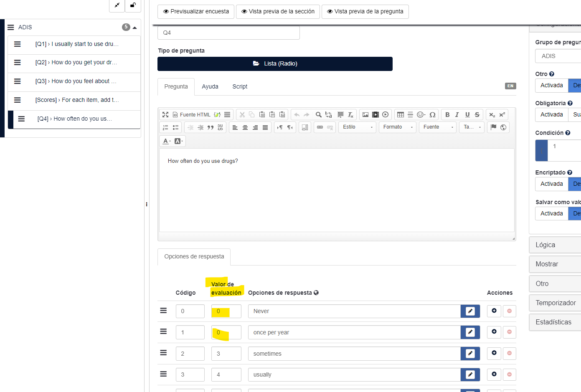The width and height of the screenshot is (581, 392).
Task: Open the text color picker
Action: [x=167, y=141]
